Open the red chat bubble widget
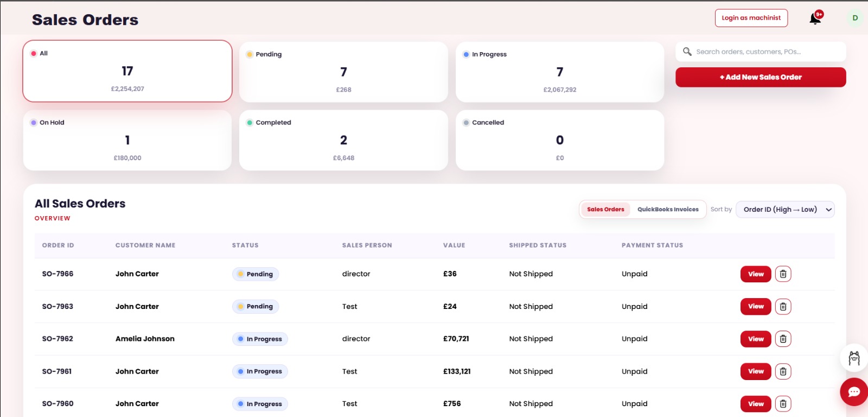 [854, 391]
